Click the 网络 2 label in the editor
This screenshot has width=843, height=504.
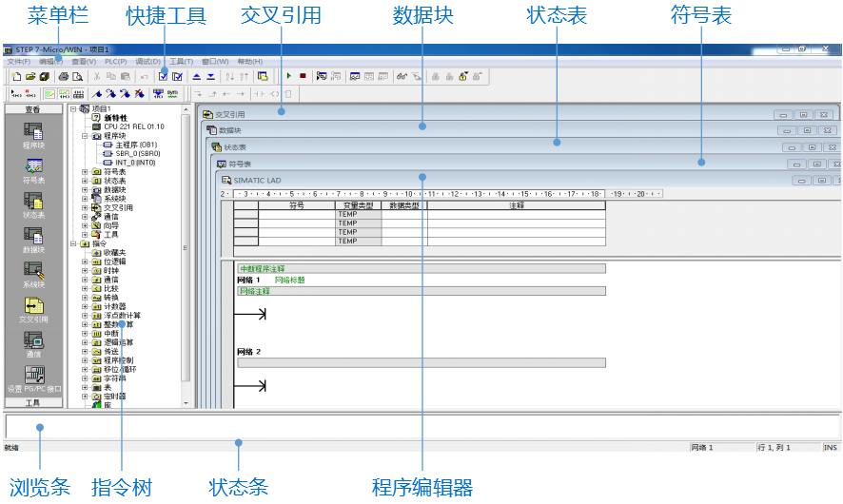[x=249, y=352]
